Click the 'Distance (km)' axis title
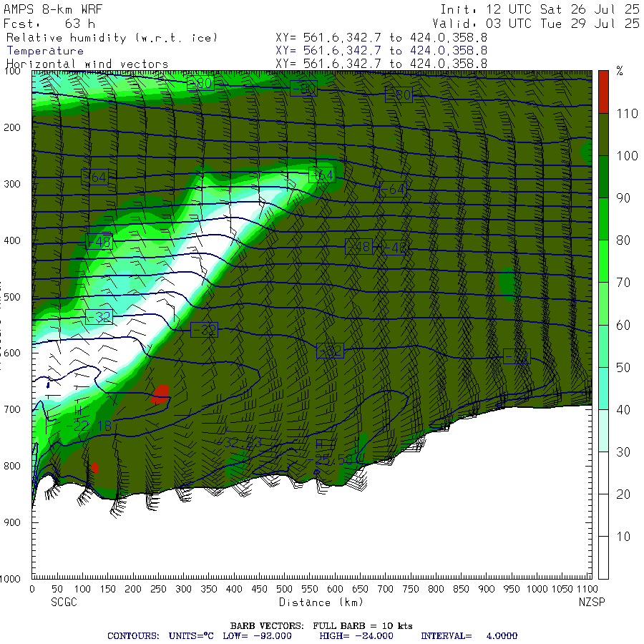Image resolution: width=644 pixels, height=644 pixels. coord(321,602)
